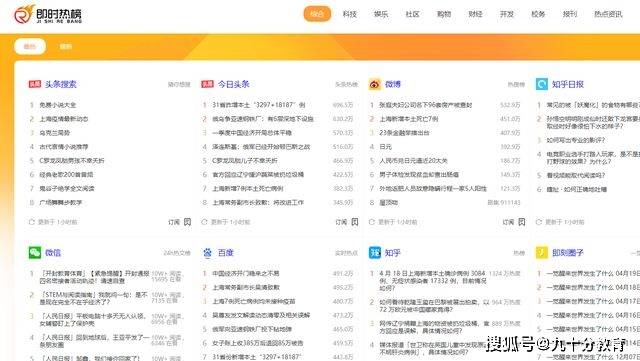Open the 23条金融举措出台 Weibo item
Image resolution: width=640 pixels, height=361 pixels.
pos(404,133)
